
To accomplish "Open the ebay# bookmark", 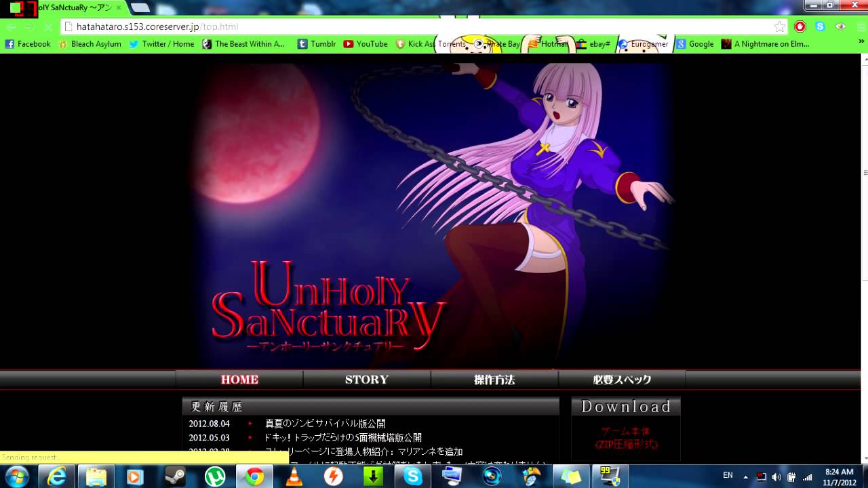I will (593, 44).
